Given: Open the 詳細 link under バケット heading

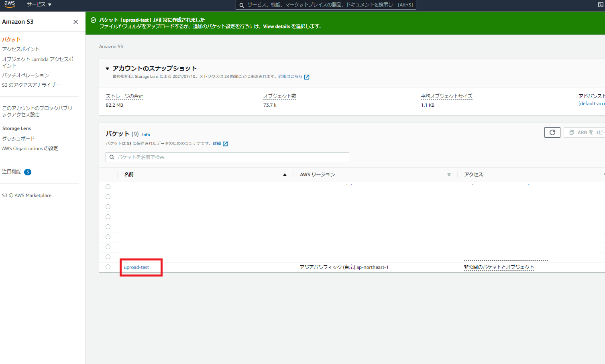Looking at the screenshot, I should (217, 143).
